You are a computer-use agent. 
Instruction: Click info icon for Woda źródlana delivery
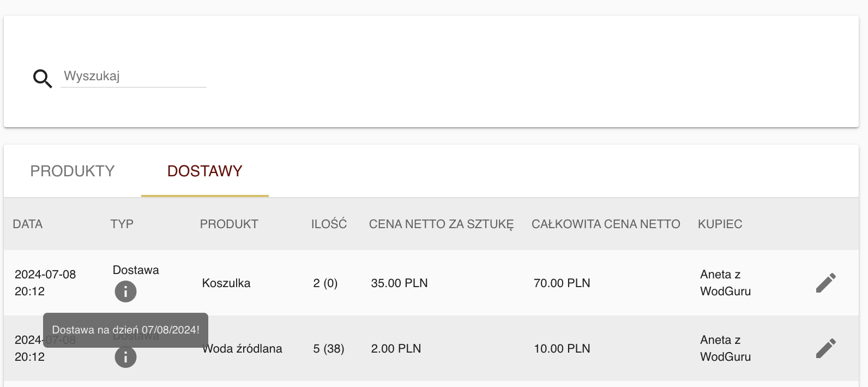(125, 357)
